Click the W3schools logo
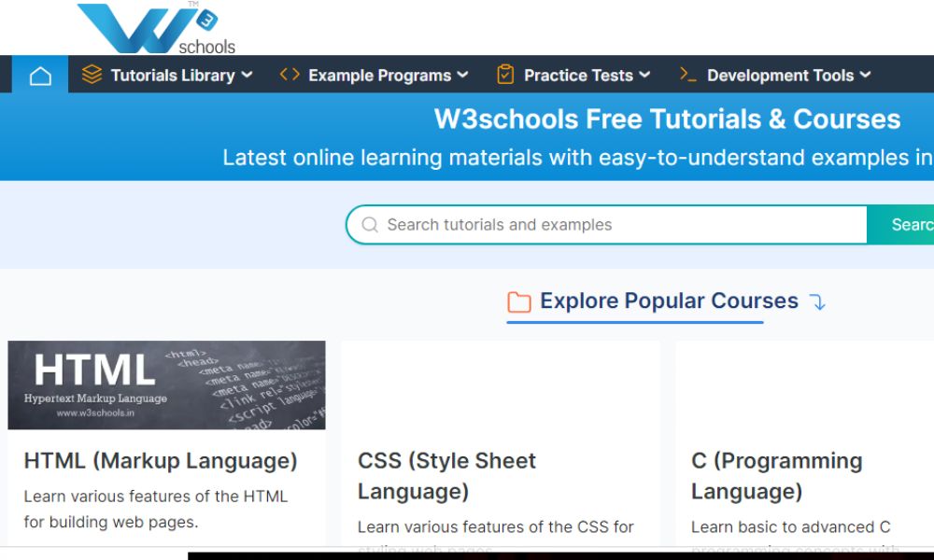 click(156, 28)
